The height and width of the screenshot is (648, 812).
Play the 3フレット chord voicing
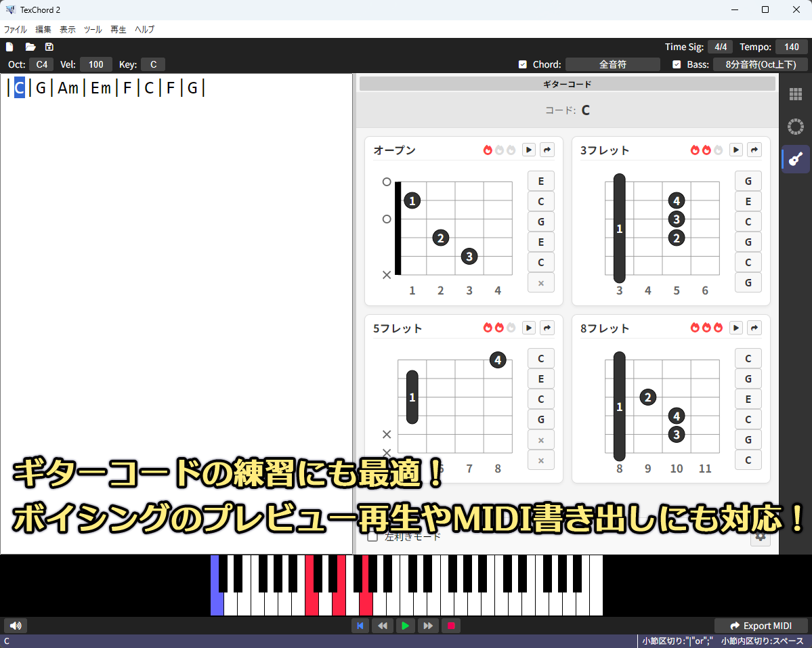click(736, 150)
